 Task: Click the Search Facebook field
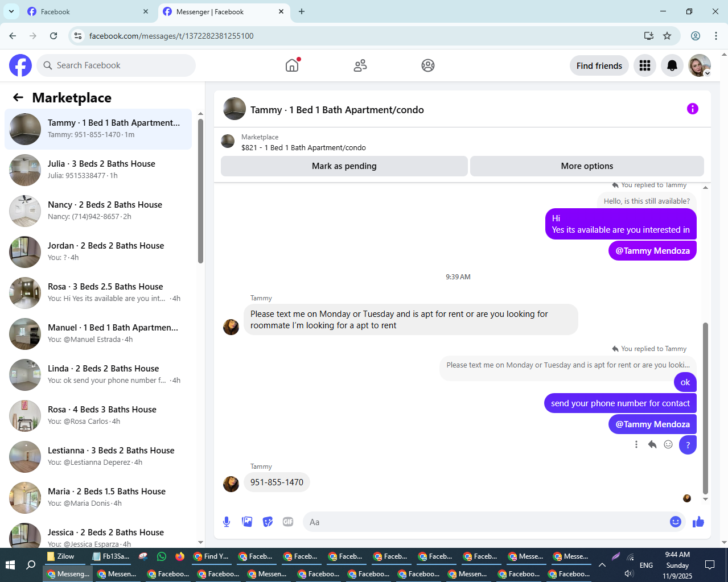(x=116, y=65)
